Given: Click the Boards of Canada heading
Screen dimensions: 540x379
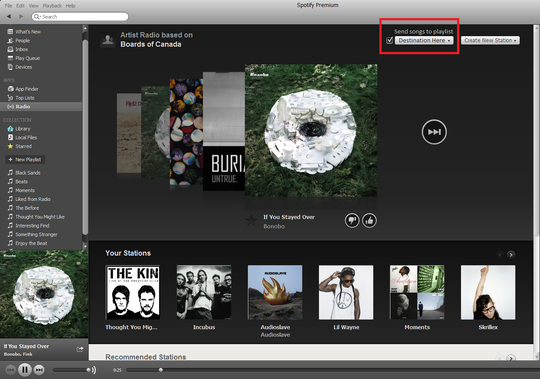Looking at the screenshot, I should 151,44.
